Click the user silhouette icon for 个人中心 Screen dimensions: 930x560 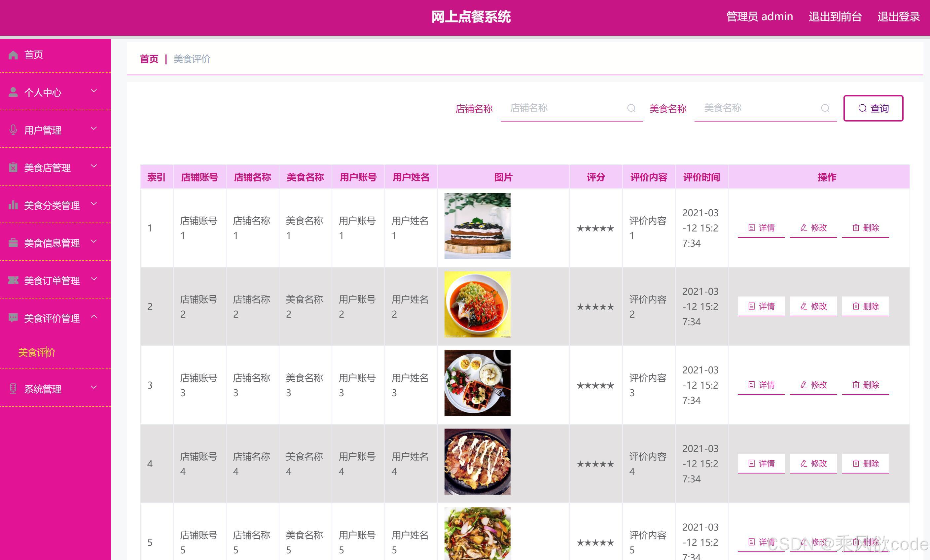tap(13, 92)
